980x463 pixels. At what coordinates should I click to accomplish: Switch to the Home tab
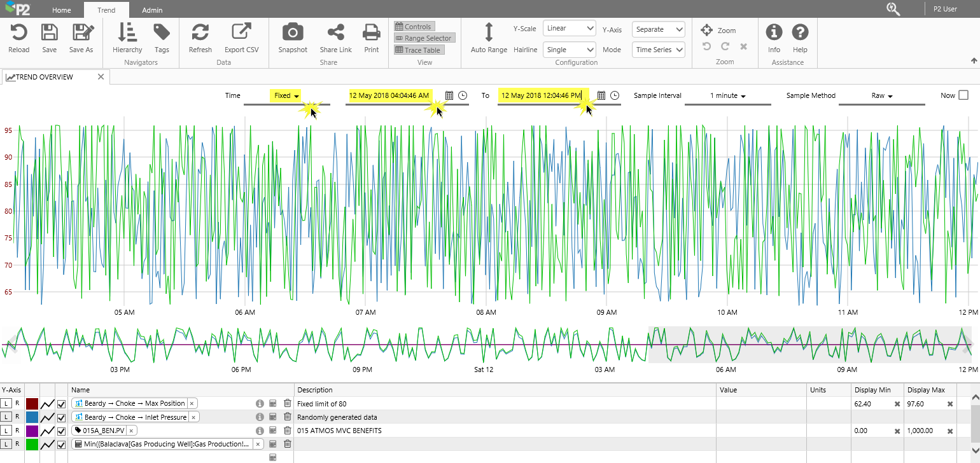click(x=62, y=10)
